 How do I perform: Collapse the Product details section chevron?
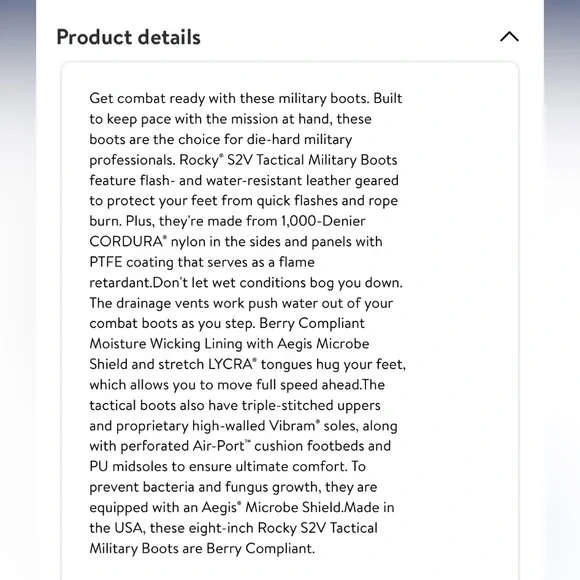point(509,37)
